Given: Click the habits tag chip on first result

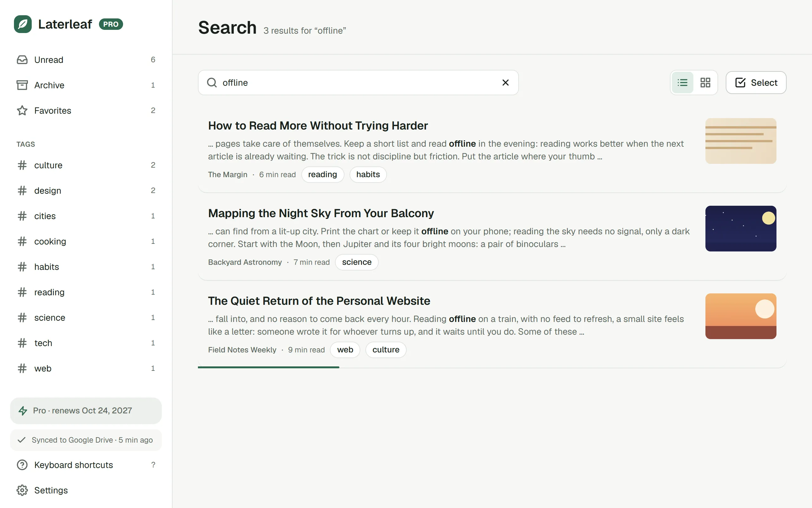Looking at the screenshot, I should click(368, 175).
